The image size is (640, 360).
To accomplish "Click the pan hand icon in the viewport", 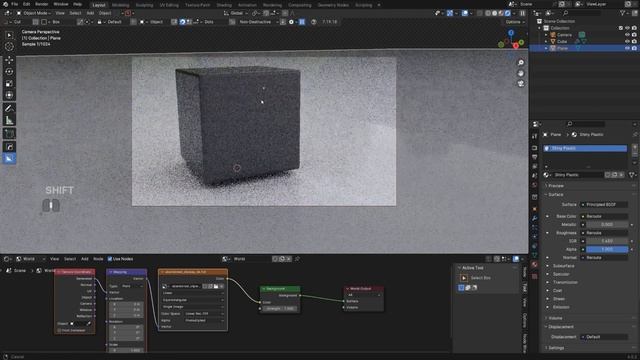I will click(521, 73).
